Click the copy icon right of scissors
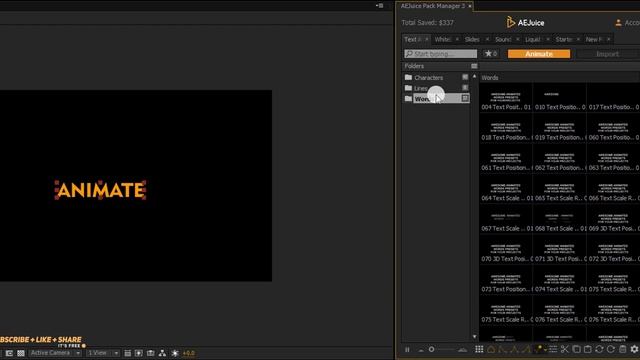The height and width of the screenshot is (360, 640). [576, 349]
